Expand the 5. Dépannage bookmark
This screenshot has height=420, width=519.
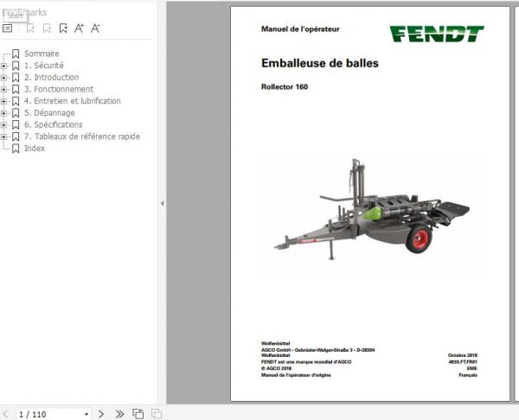[3, 113]
